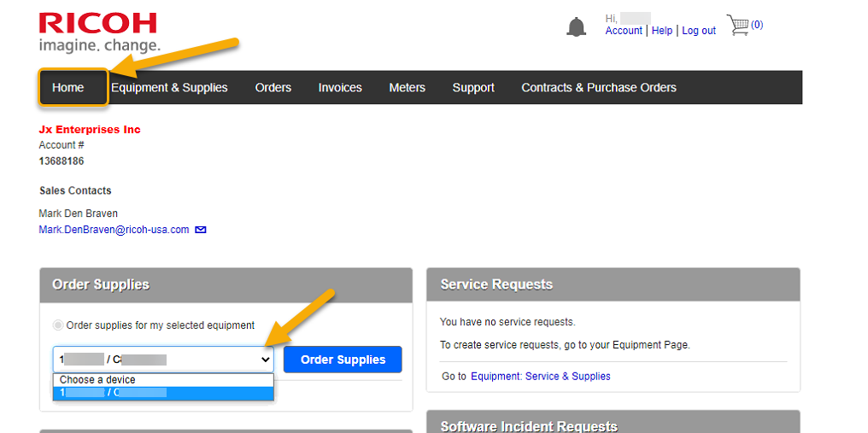Click the name Mark Den Braven
This screenshot has width=868, height=433.
(x=78, y=214)
